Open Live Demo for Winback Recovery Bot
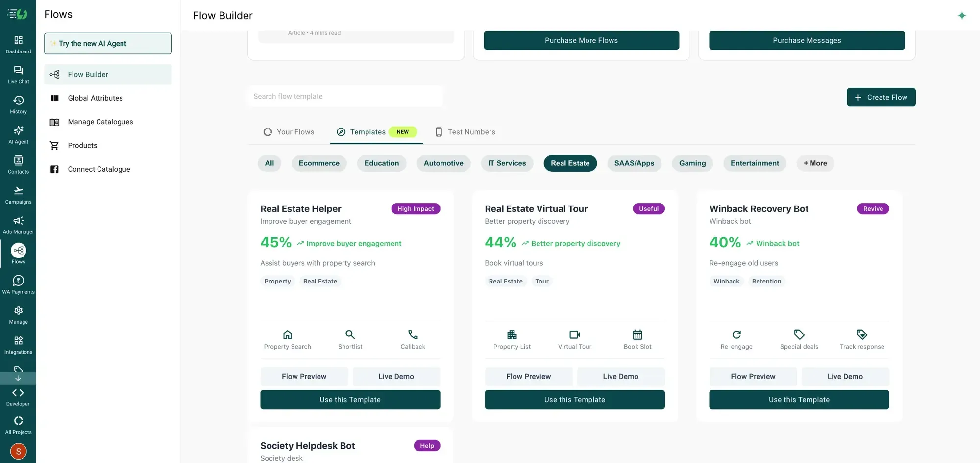This screenshot has width=980, height=463. coord(845,377)
